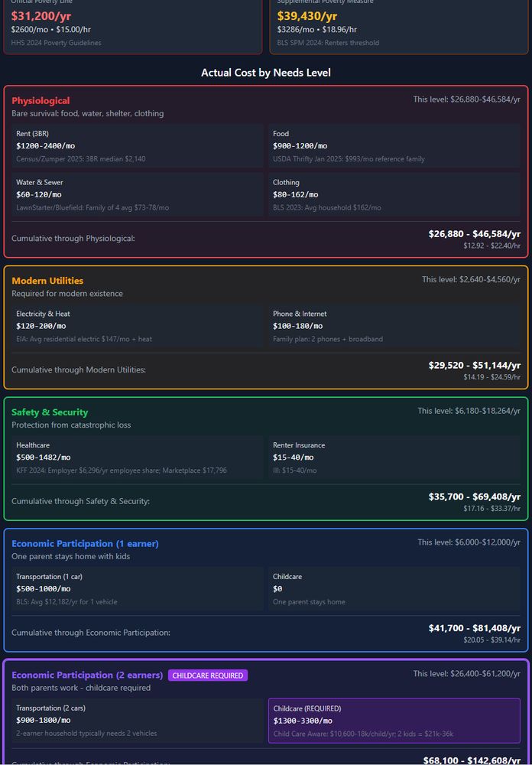Click the $39,430/yr Supplemental Poverty figure
The width and height of the screenshot is (532, 765).
pyautogui.click(x=307, y=15)
